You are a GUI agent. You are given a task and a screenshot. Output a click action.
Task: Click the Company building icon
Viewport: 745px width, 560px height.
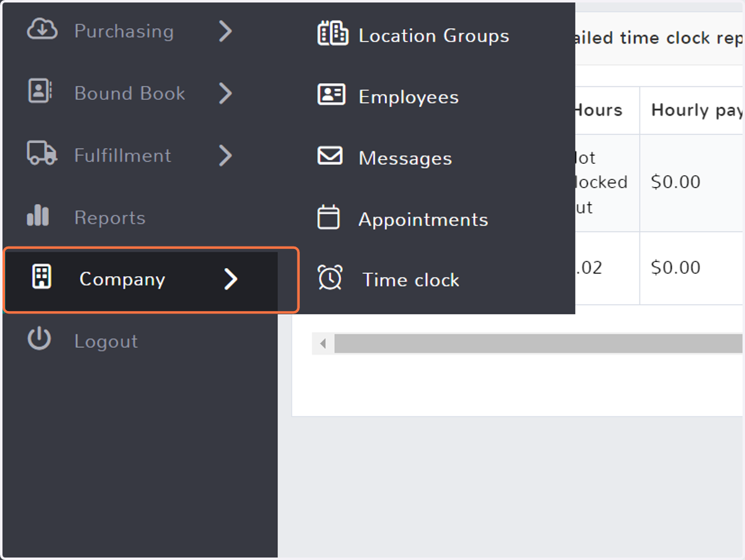[x=42, y=277]
